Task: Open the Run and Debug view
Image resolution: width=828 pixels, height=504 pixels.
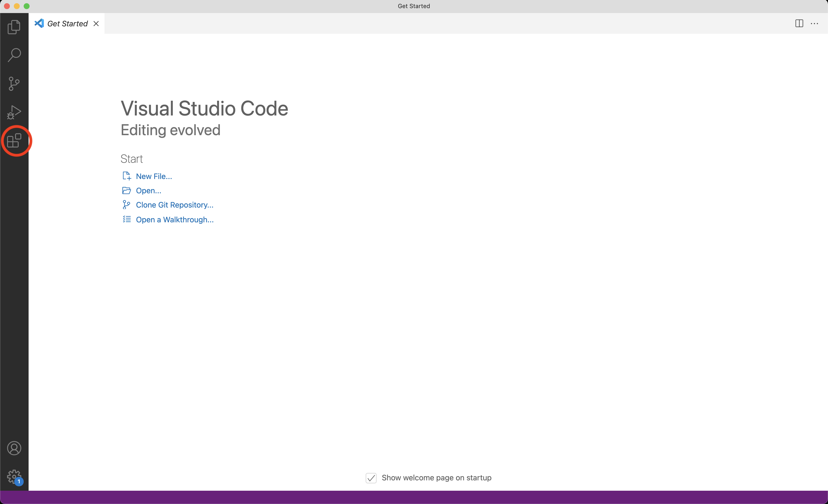Action: pyautogui.click(x=14, y=112)
